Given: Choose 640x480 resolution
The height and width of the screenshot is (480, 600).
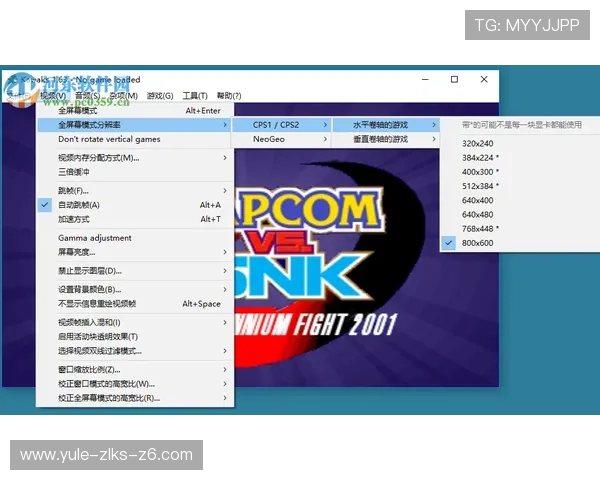Looking at the screenshot, I should coord(520,214).
